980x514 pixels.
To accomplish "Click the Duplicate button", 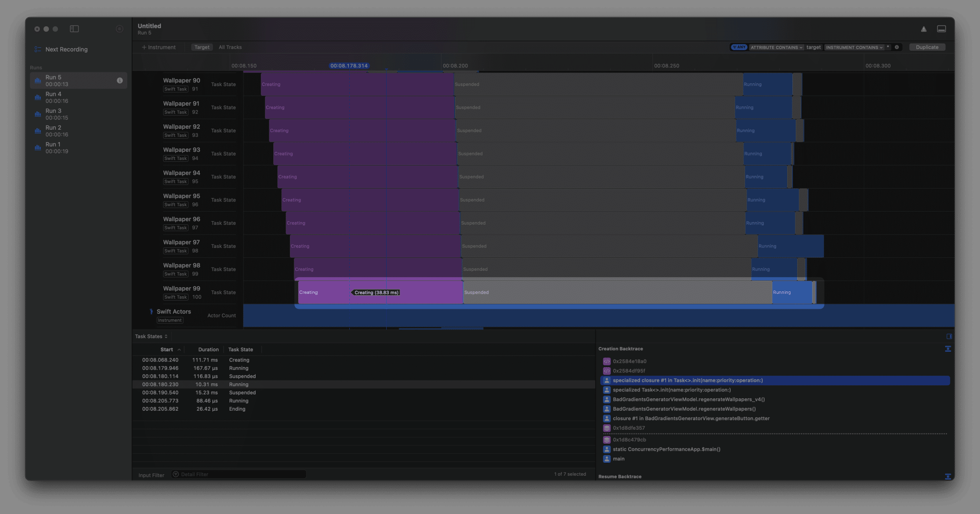I will (x=927, y=47).
